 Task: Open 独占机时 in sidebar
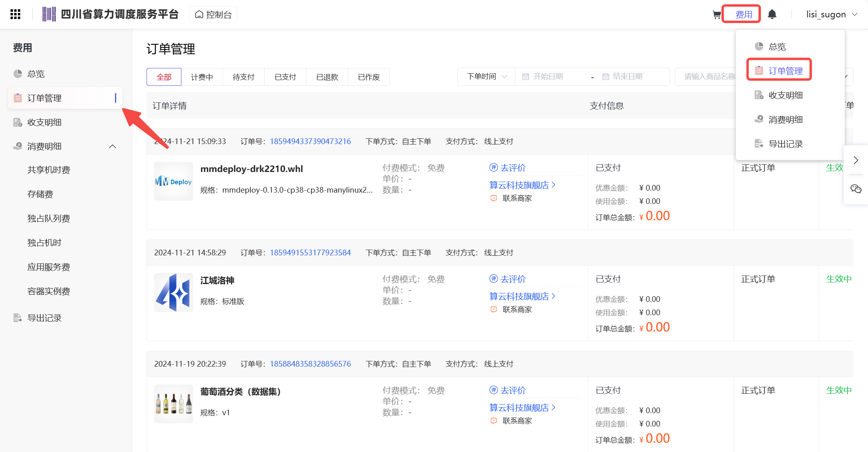44,243
